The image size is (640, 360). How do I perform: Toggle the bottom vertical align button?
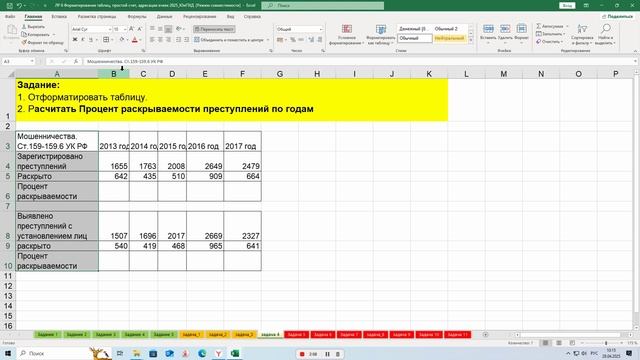point(168,29)
